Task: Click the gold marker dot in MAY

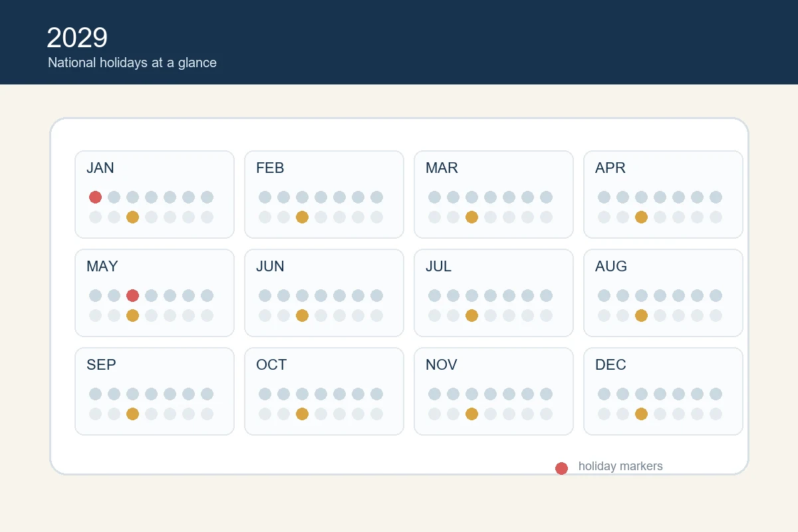Action: tap(132, 315)
